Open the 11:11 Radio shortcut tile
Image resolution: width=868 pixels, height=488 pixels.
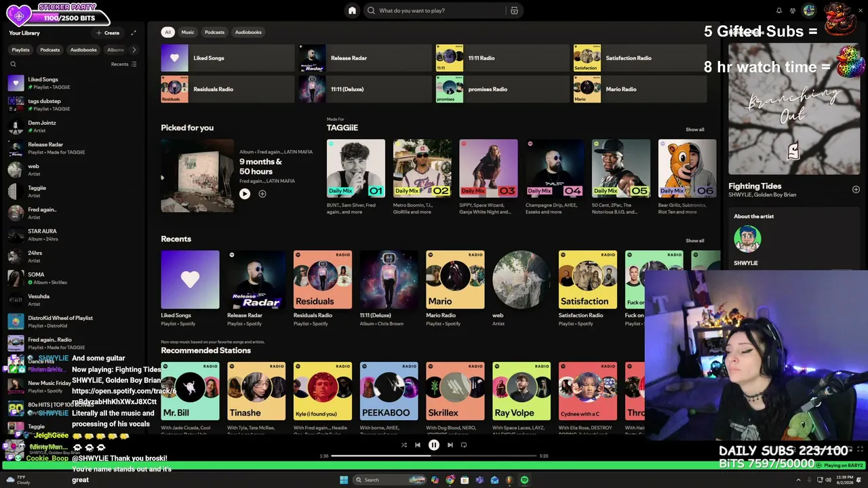click(x=502, y=58)
